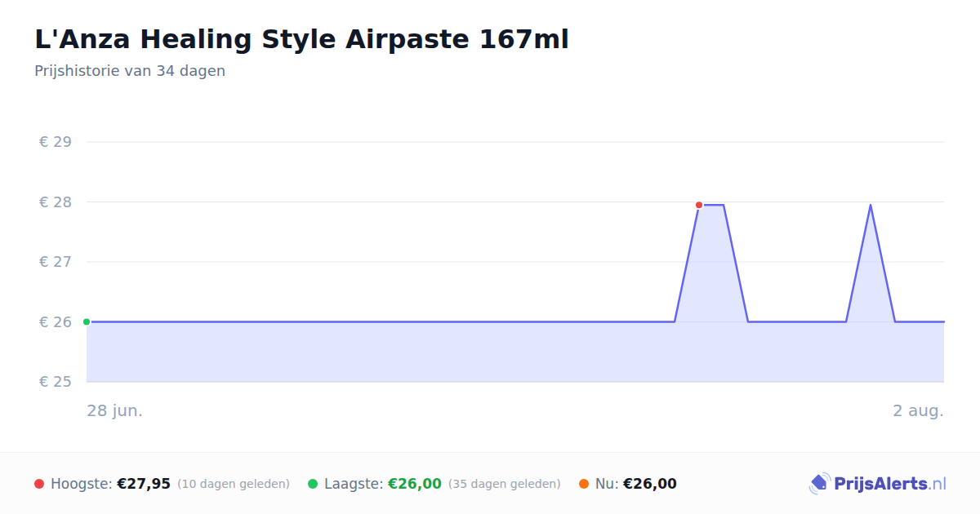Select the € 28 axis label

click(56, 202)
